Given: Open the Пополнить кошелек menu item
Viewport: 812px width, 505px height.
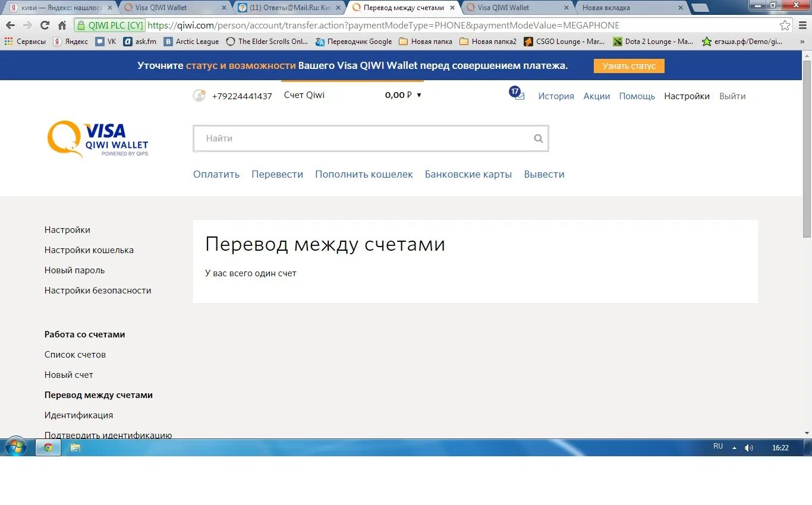Looking at the screenshot, I should click(364, 174).
